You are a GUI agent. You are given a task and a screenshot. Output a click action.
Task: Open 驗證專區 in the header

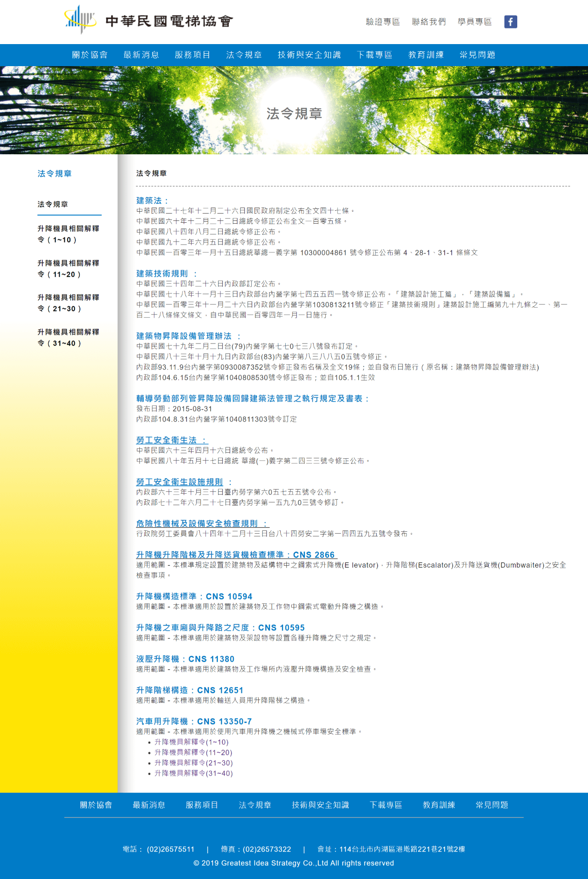[383, 22]
